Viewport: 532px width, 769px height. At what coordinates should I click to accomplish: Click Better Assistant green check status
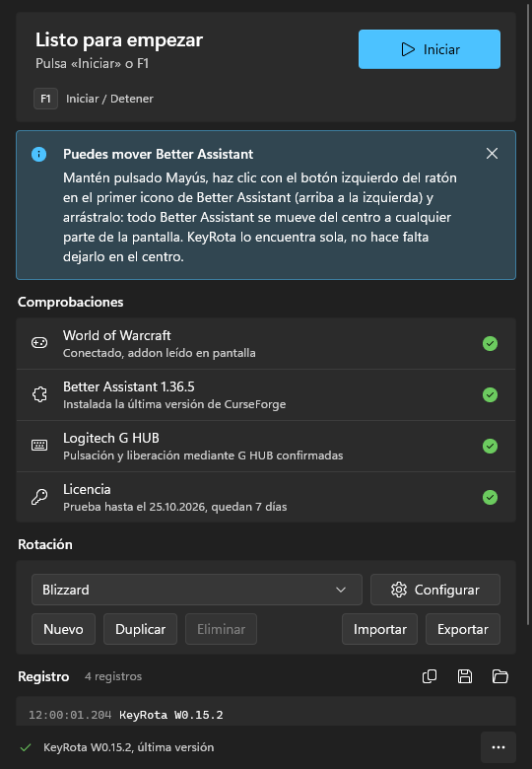490,394
